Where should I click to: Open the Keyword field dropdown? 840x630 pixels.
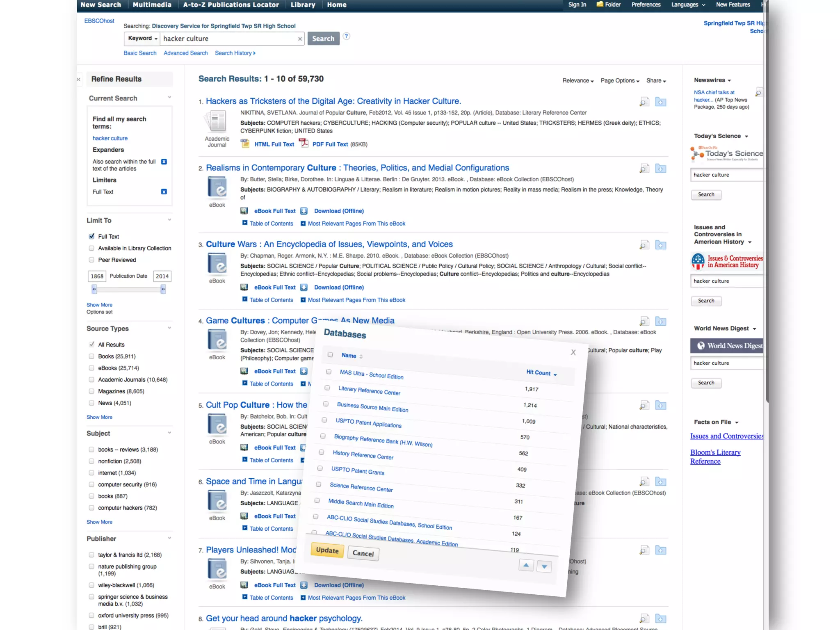pos(142,39)
